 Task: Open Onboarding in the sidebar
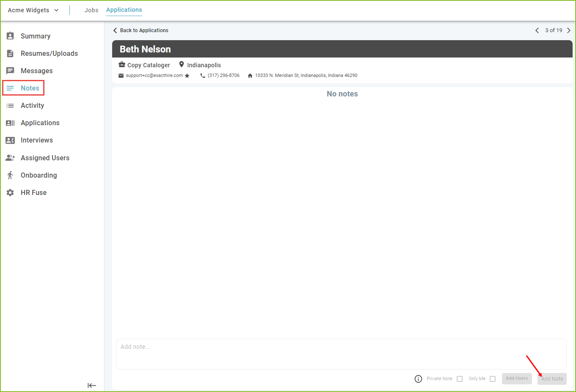click(x=39, y=175)
